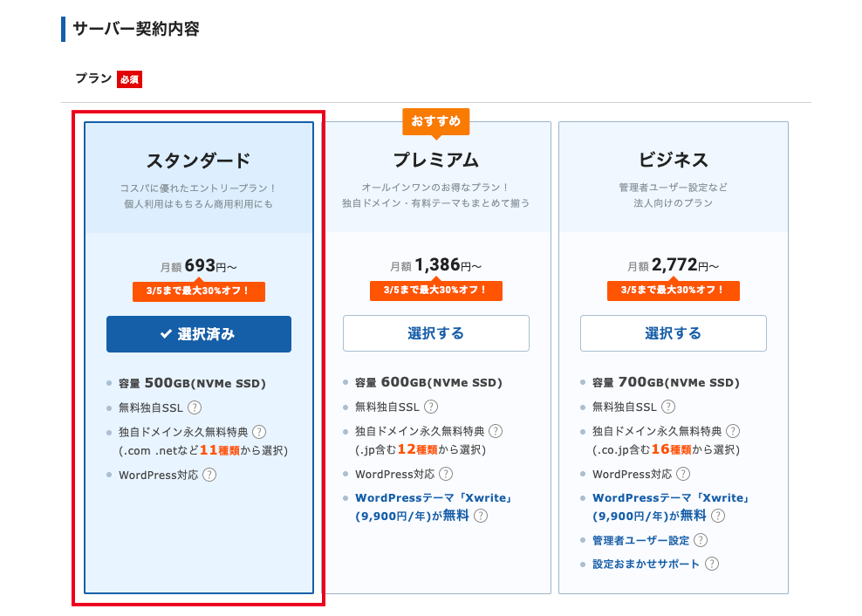Click help icon next to 設定おまかせサポート
The height and width of the screenshot is (616, 862).
(x=712, y=564)
